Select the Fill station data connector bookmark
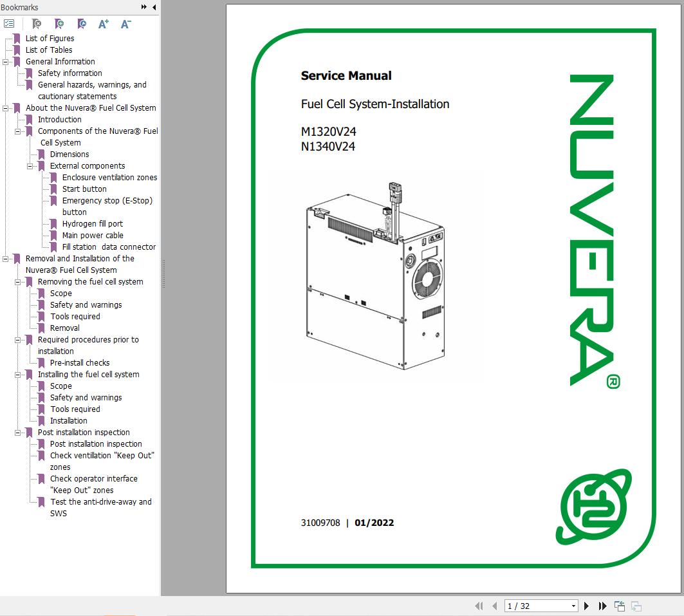 [109, 247]
